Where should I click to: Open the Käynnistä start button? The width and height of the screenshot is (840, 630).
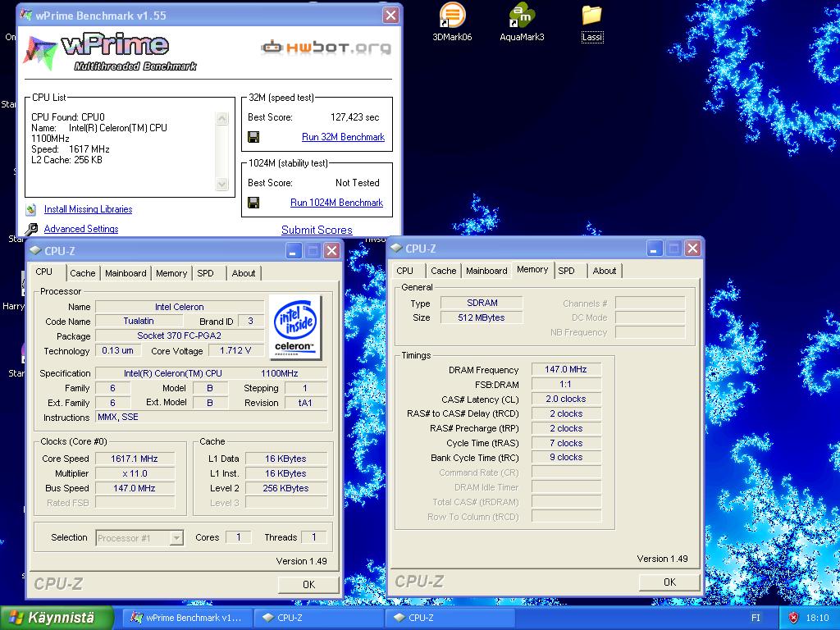click(57, 618)
